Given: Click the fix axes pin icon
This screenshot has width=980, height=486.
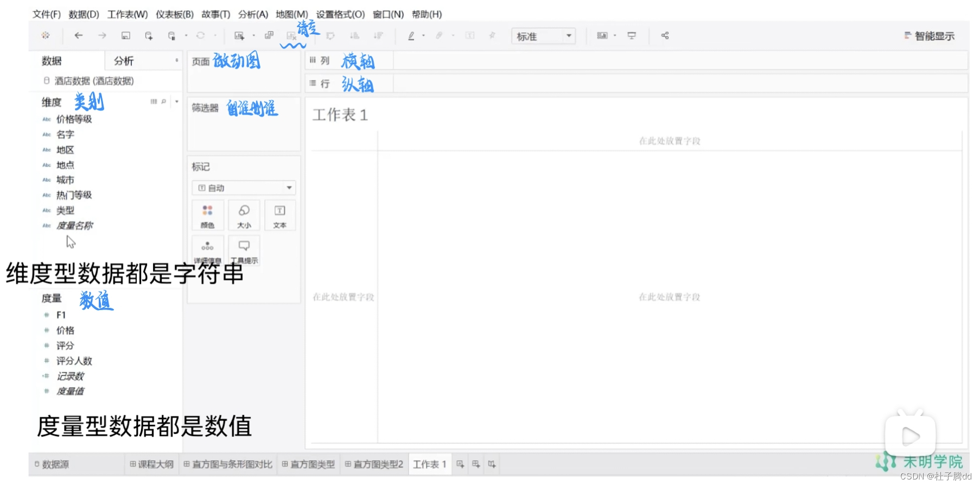Looking at the screenshot, I should click(x=492, y=35).
